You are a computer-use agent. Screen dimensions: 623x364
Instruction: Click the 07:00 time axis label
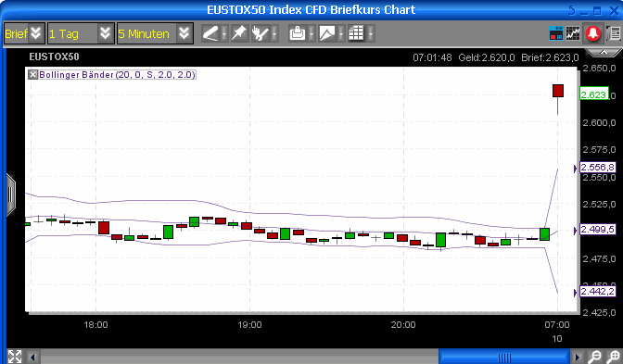pyautogui.click(x=557, y=325)
